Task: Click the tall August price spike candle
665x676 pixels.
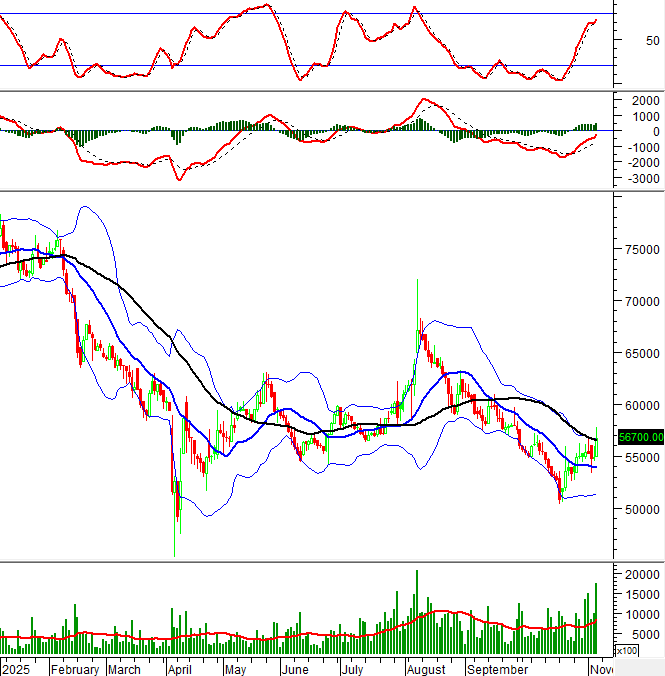Action: (x=417, y=300)
